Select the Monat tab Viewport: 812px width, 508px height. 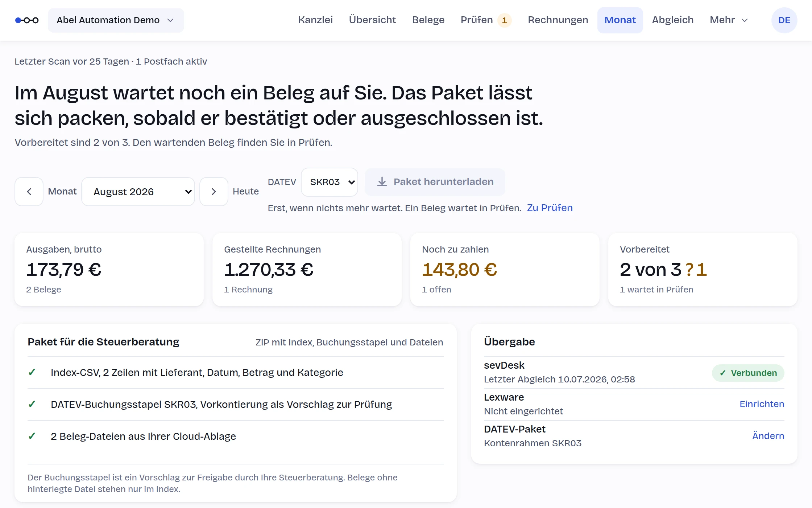coord(620,20)
